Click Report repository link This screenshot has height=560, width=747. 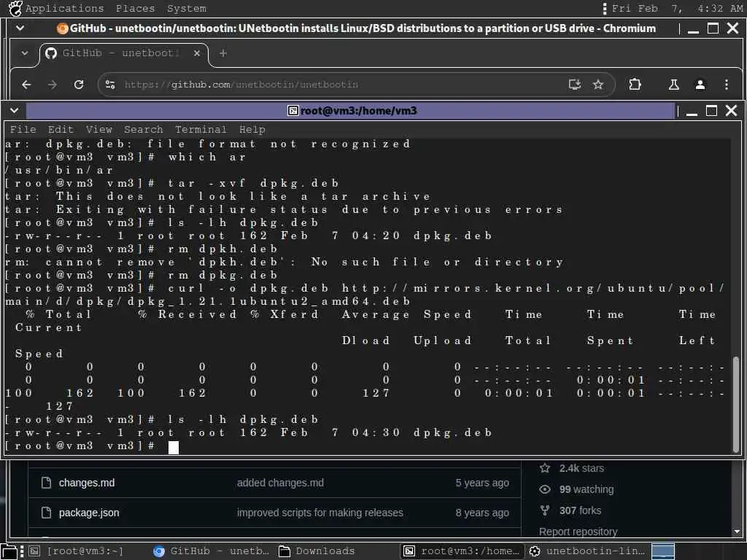point(578,532)
